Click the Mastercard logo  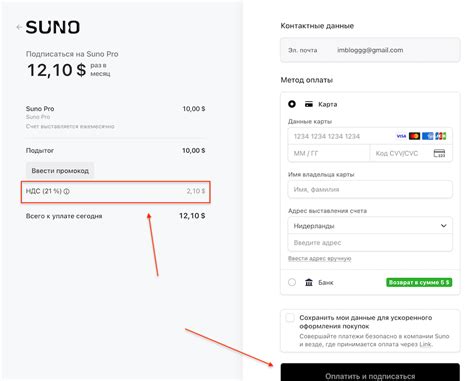pyautogui.click(x=414, y=136)
